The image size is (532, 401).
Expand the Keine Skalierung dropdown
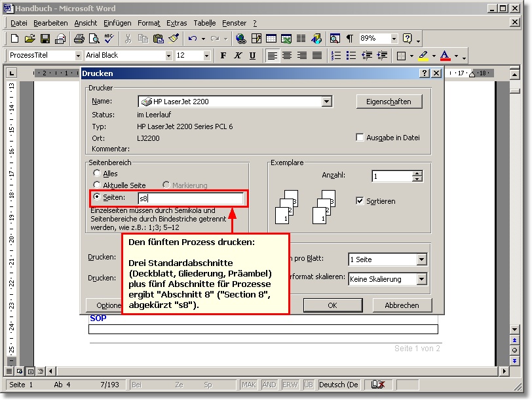pyautogui.click(x=421, y=279)
